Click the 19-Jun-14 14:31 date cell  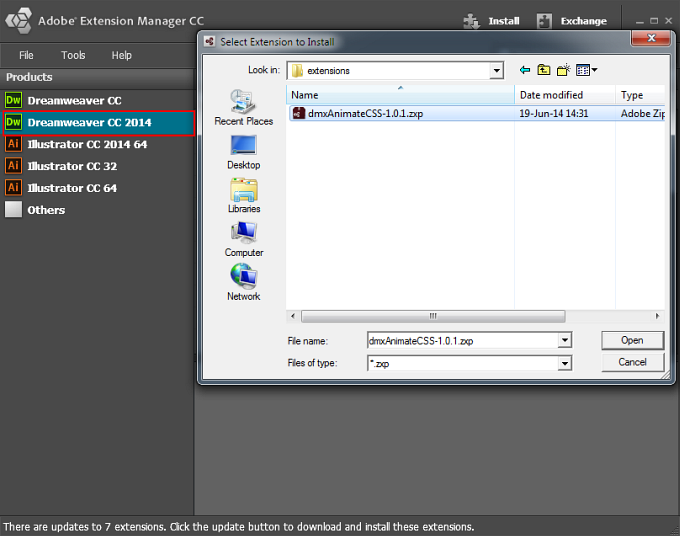point(553,114)
